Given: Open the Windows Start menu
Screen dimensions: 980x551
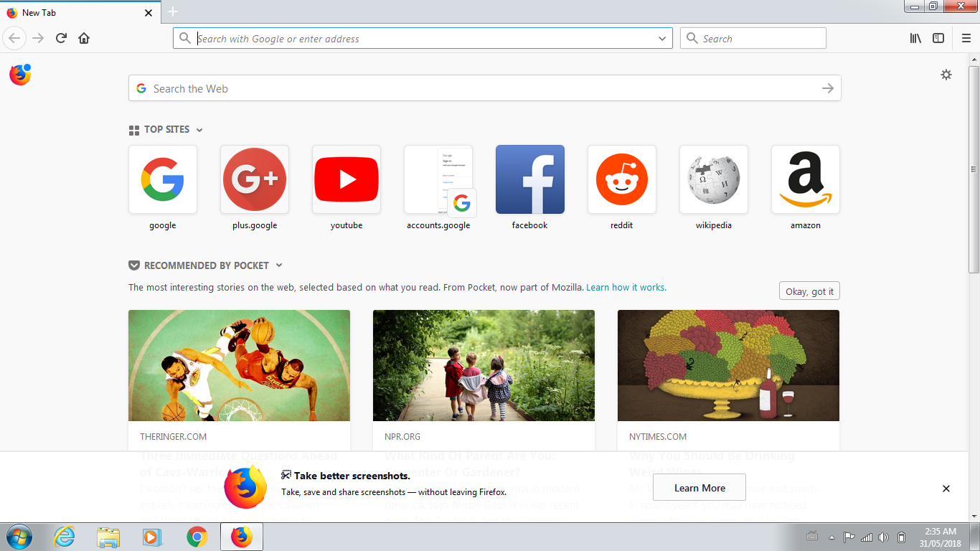Looking at the screenshot, I should [x=19, y=537].
